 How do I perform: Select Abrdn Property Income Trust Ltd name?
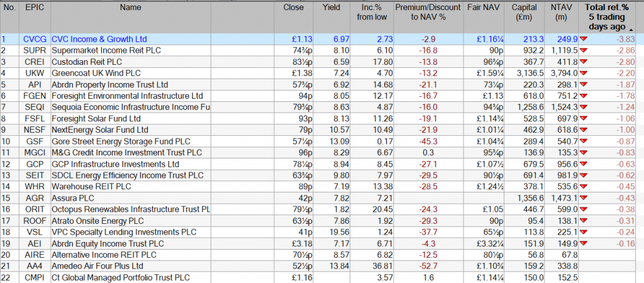pos(110,85)
